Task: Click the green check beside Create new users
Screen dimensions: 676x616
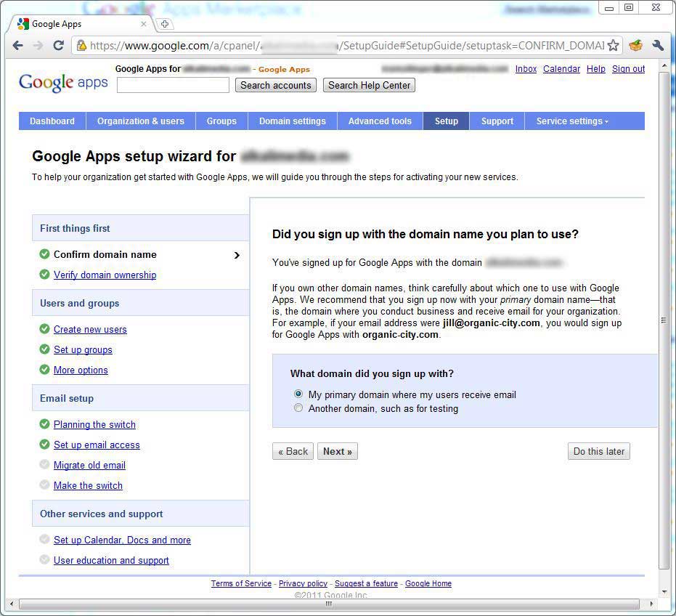Action: (x=44, y=329)
